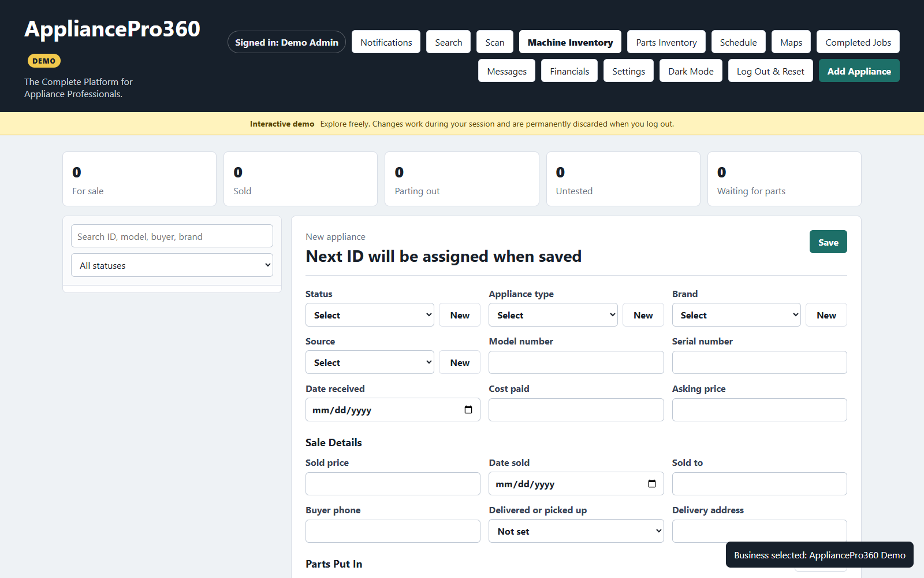
Task: Add a New status option
Action: click(460, 315)
